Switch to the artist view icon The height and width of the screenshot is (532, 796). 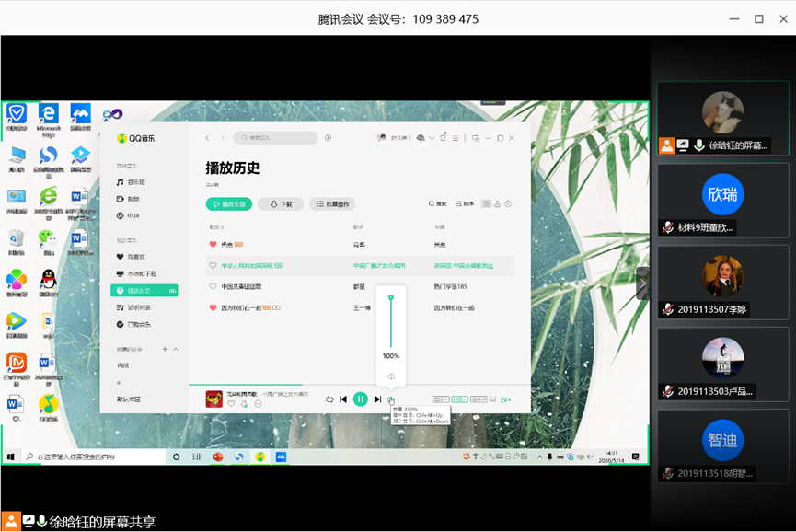point(498,204)
